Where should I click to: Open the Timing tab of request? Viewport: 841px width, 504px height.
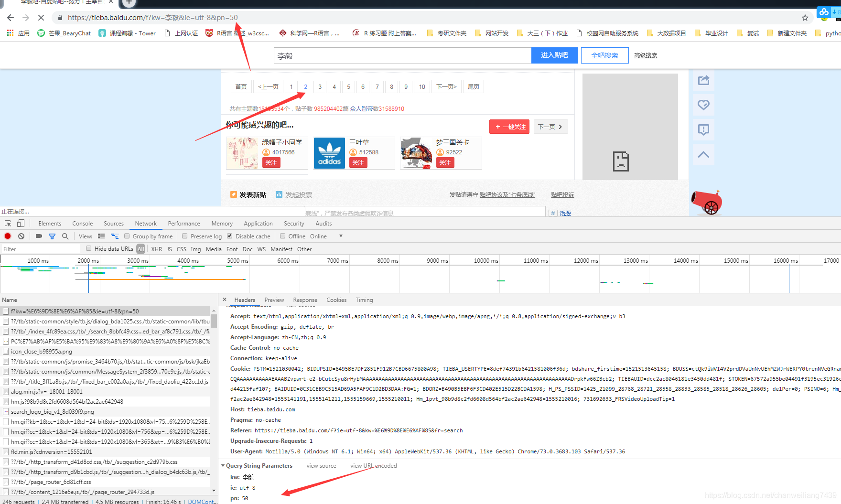point(364,300)
